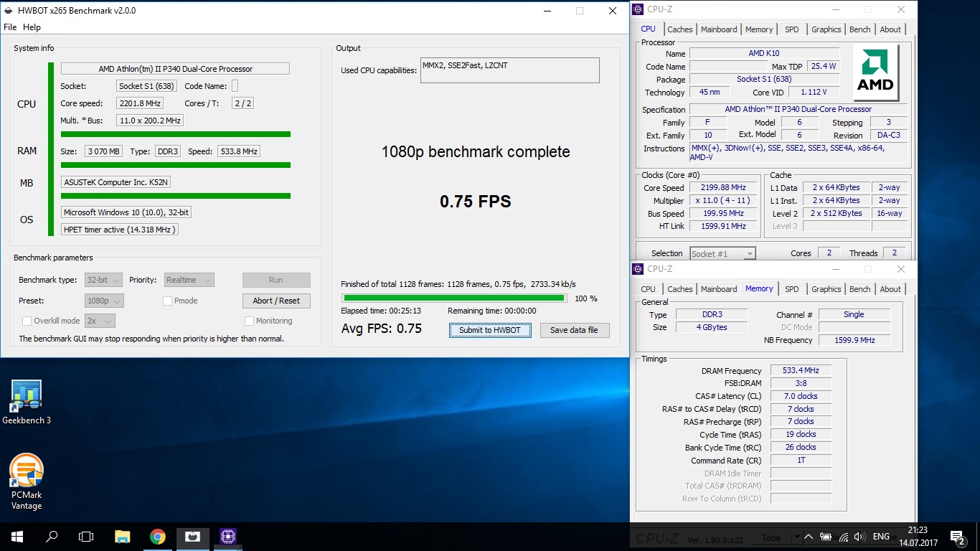The width and height of the screenshot is (980, 551).
Task: Launch Google Chrome from the taskbar
Action: 158,536
